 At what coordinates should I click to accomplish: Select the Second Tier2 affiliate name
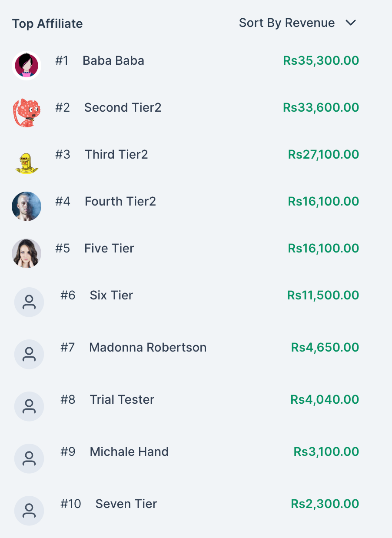click(123, 107)
